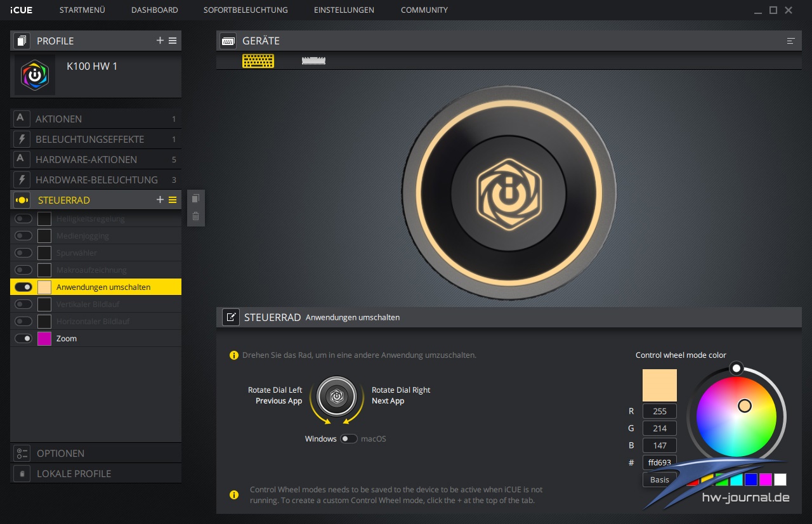This screenshot has height=524, width=812.
Task: Select the yellow K100 keyboard device icon
Action: click(x=258, y=61)
